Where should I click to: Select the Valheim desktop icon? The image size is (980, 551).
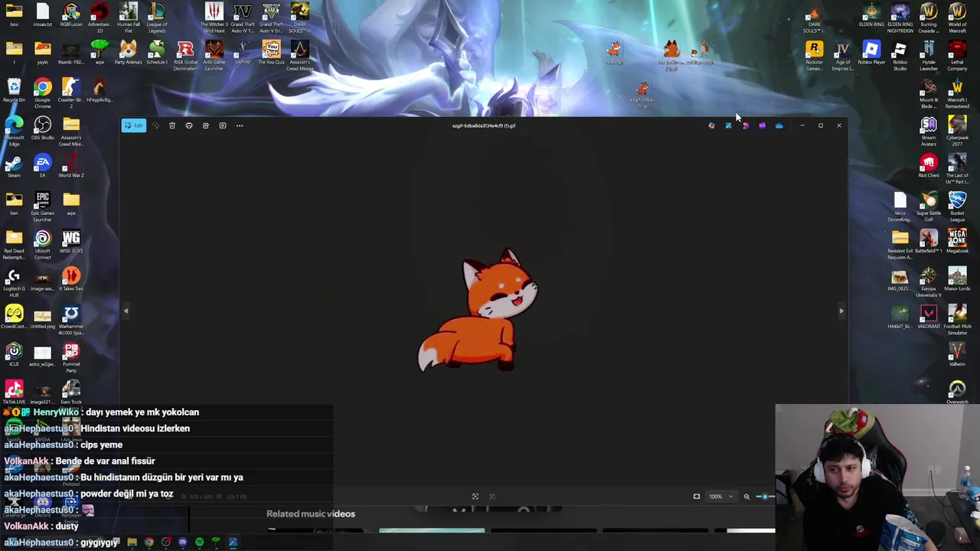tap(957, 354)
